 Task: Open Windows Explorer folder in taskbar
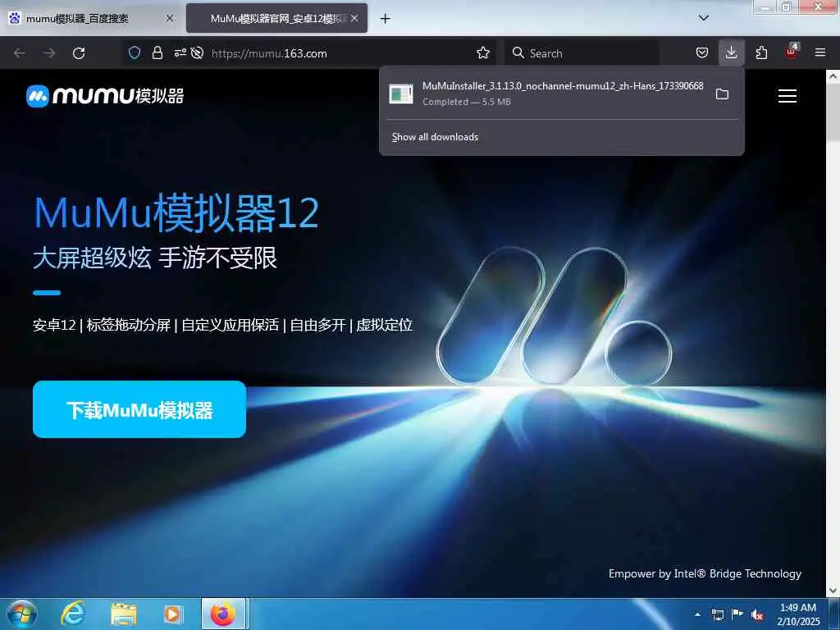124,614
